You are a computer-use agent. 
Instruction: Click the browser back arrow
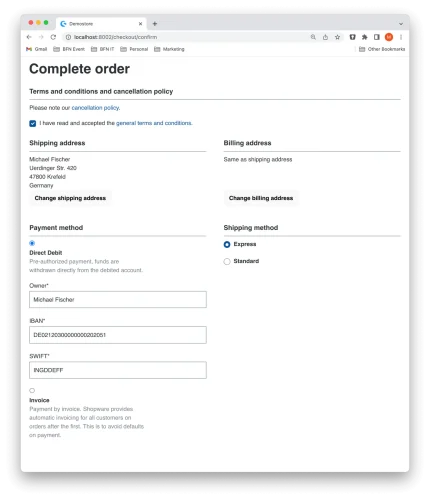click(x=29, y=37)
